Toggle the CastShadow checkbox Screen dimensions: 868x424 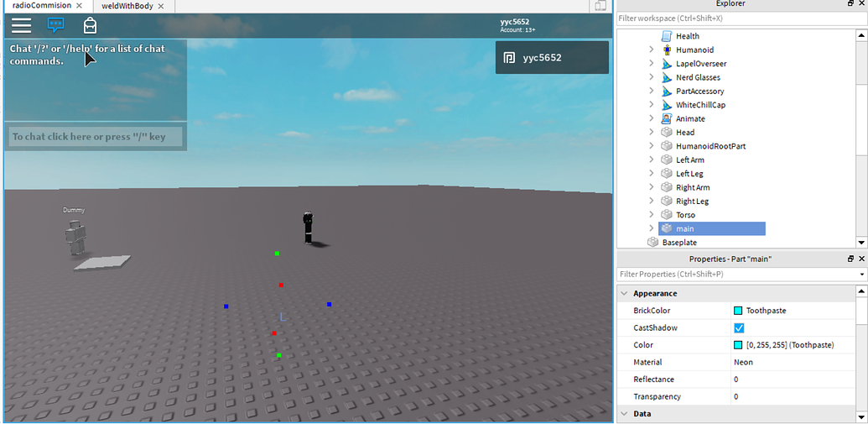point(739,328)
